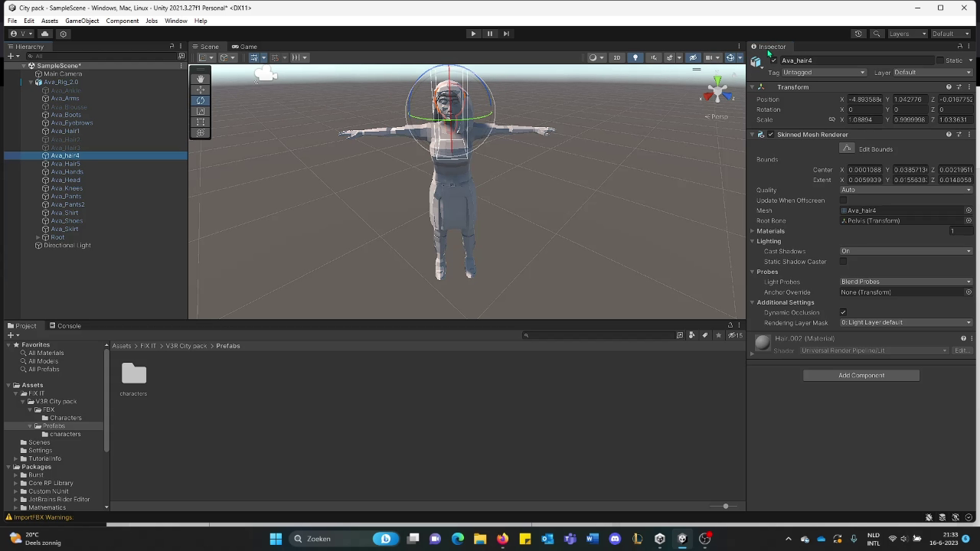This screenshot has width=980, height=551.
Task: Select the Transform tool in Scene
Action: tap(201, 132)
